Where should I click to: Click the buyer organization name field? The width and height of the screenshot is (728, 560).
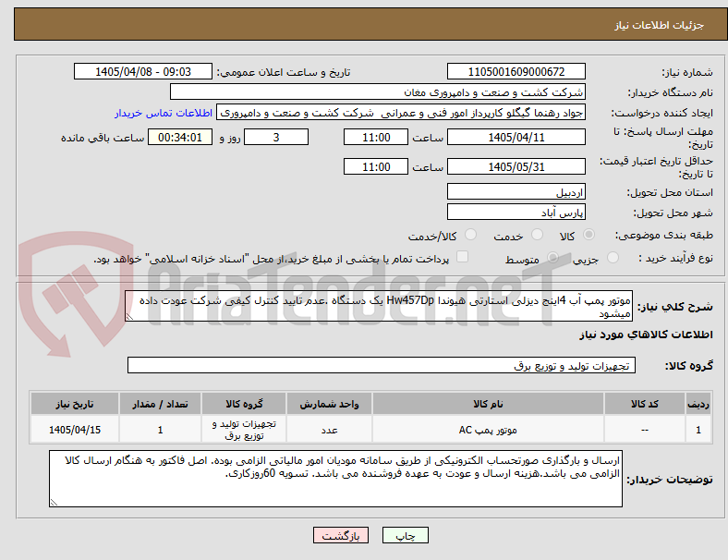378,91
